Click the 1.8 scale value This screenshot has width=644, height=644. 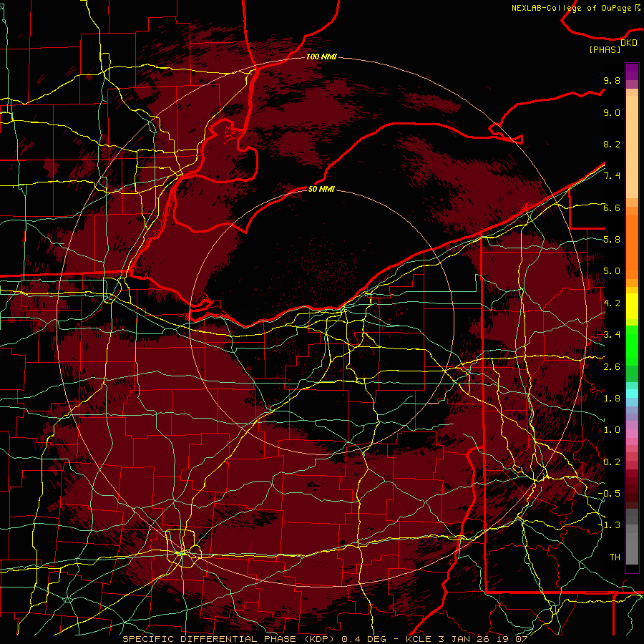tap(612, 399)
